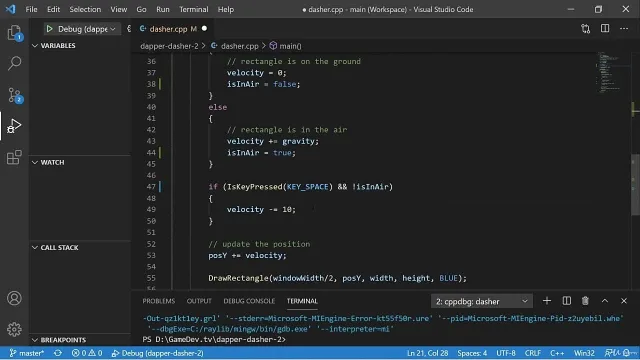This screenshot has height=360, width=640.
Task: Click Ln 21, Col 28 status item
Action: pyautogui.click(x=427, y=353)
